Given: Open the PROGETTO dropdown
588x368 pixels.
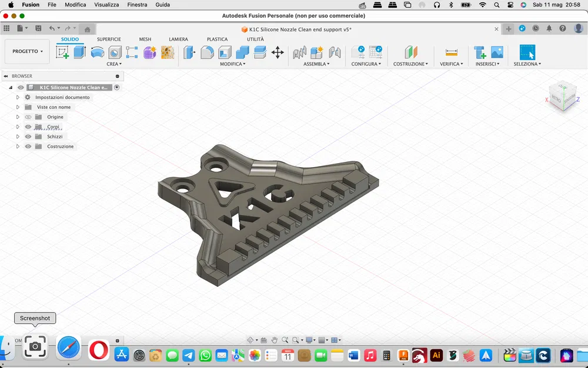Looking at the screenshot, I should tap(26, 51).
